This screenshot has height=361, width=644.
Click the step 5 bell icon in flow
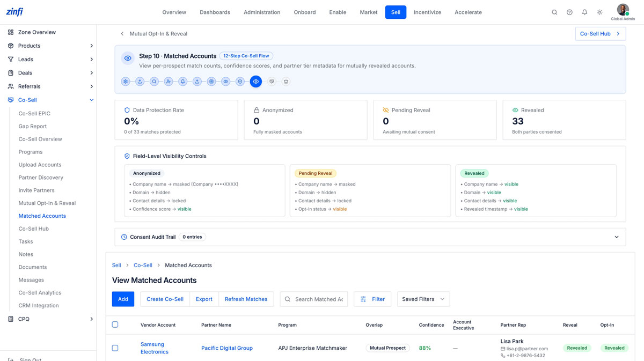click(182, 82)
